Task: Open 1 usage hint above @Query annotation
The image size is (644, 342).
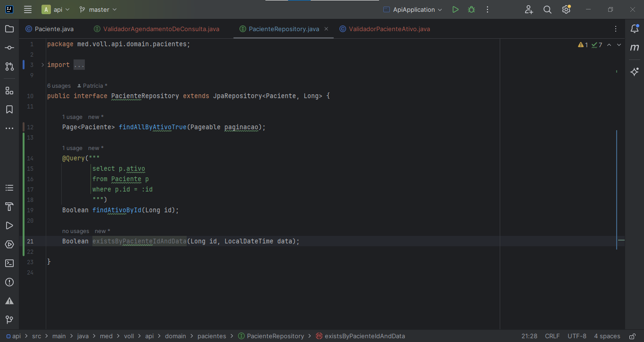Action: 72,148
